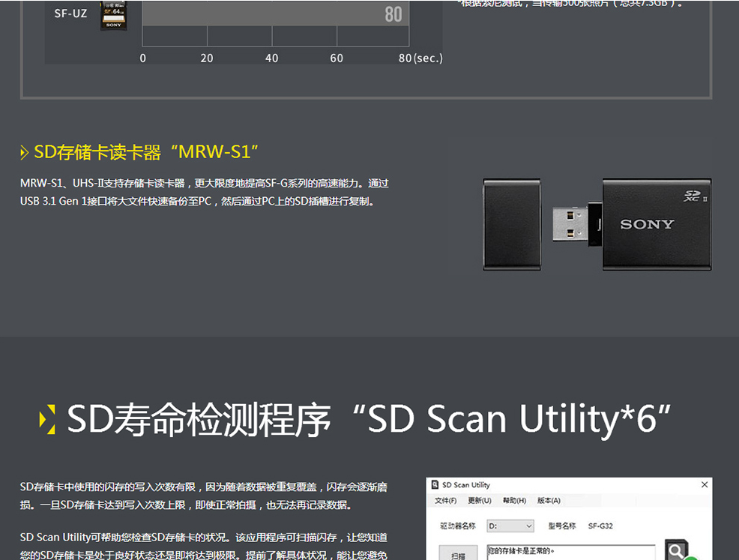The width and height of the screenshot is (739, 560).
Task: Click the 型号名称 label
Action: pyautogui.click(x=562, y=526)
